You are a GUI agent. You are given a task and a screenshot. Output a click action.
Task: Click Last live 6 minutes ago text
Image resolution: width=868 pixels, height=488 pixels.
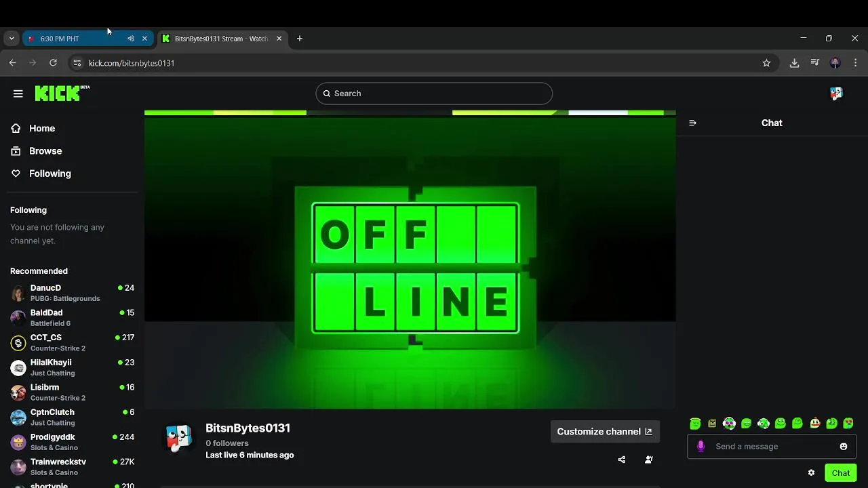(x=250, y=455)
